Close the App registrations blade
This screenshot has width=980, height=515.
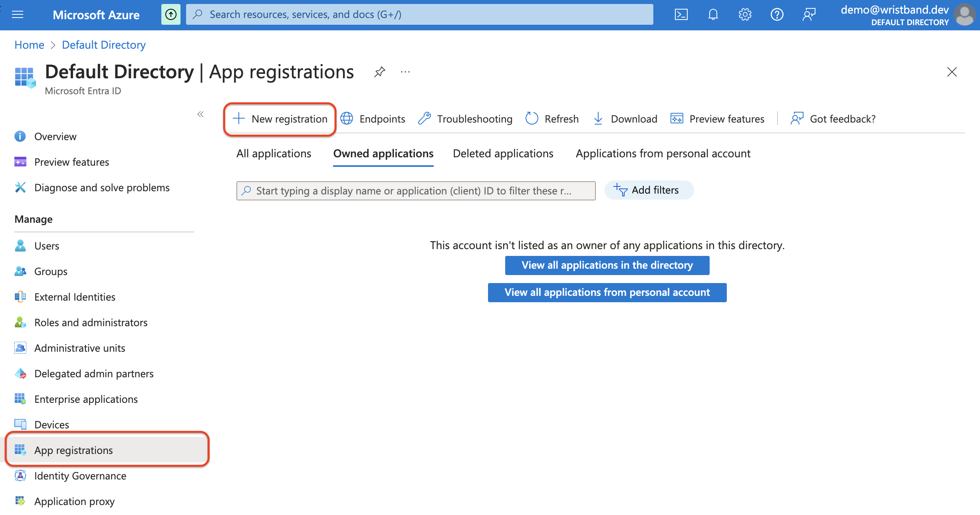pos(952,72)
